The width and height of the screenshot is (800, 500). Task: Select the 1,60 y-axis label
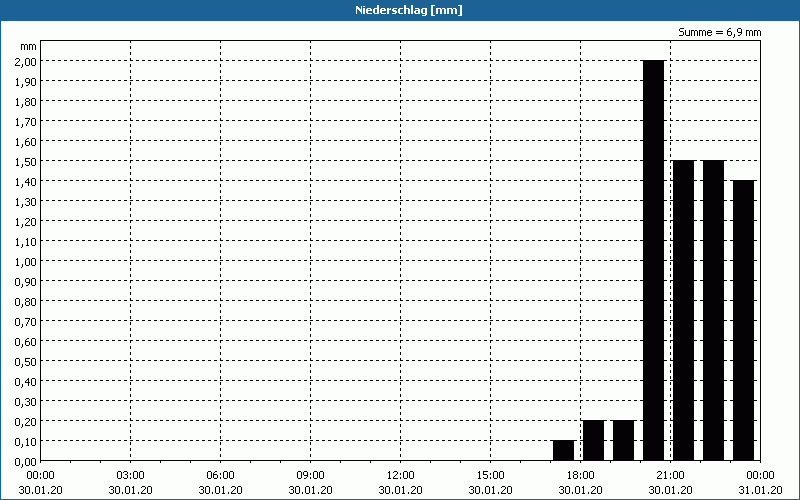coord(26,141)
